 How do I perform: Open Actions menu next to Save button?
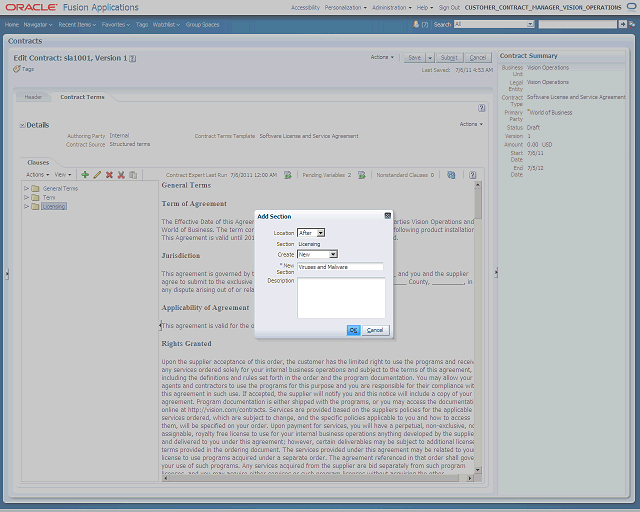click(x=382, y=57)
